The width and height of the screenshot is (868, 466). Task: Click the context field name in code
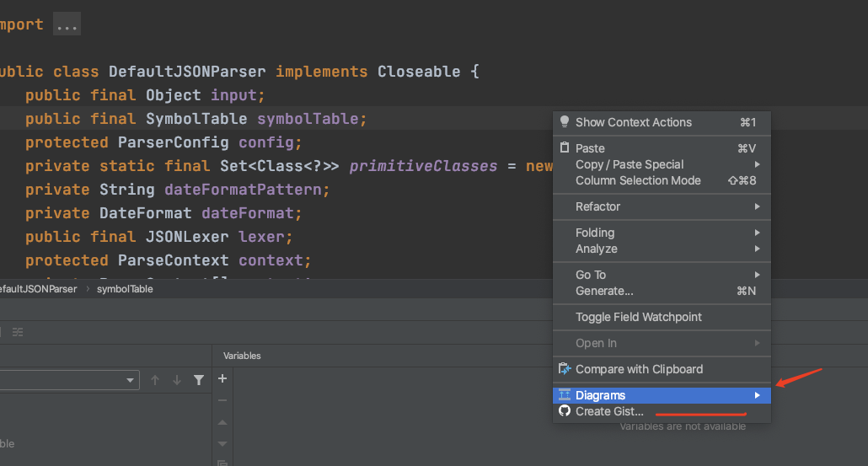point(271,260)
